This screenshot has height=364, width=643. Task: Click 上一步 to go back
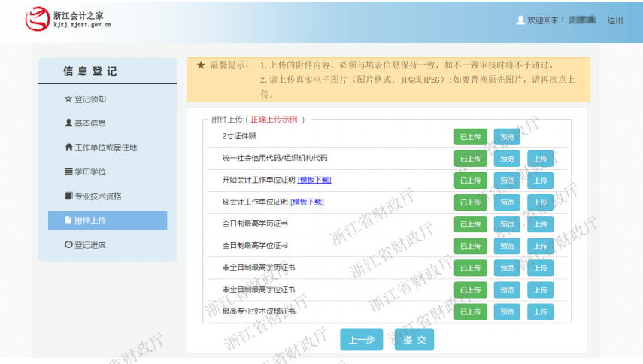(x=362, y=340)
